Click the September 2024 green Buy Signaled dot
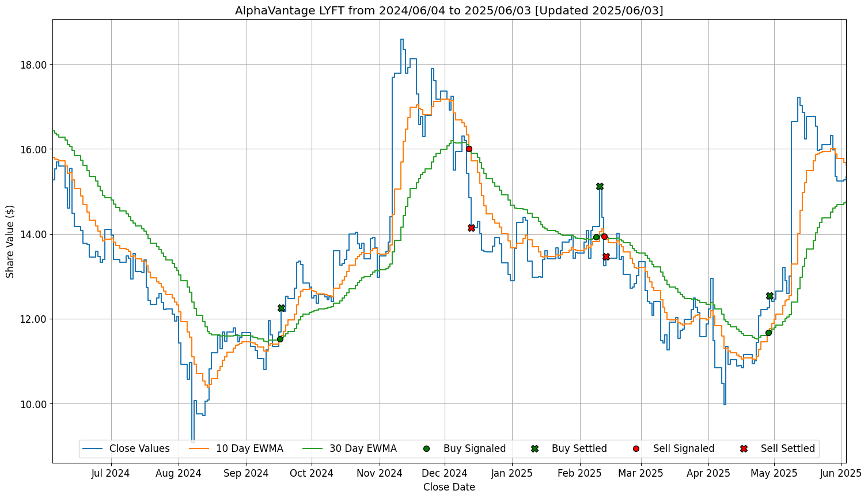This screenshot has width=868, height=498. click(280, 339)
